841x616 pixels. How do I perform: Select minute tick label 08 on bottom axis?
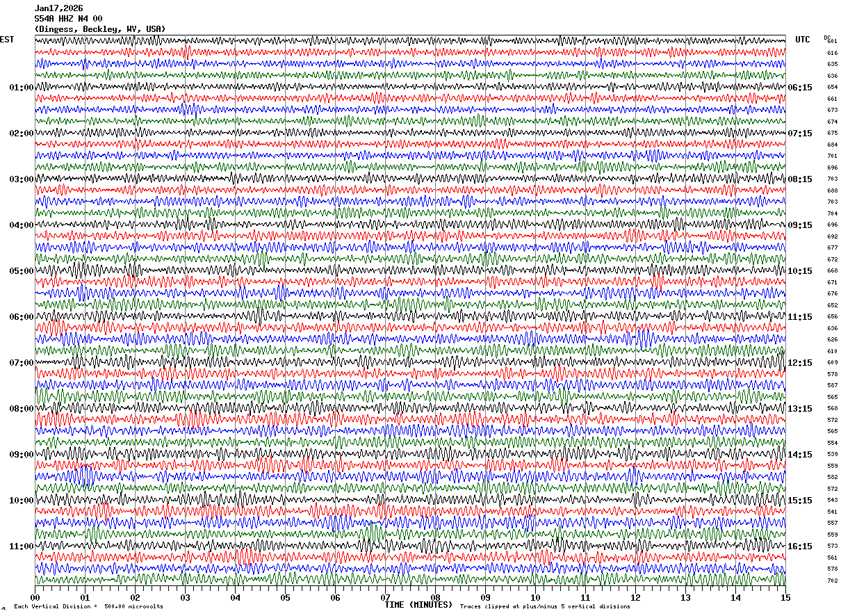tap(435, 597)
